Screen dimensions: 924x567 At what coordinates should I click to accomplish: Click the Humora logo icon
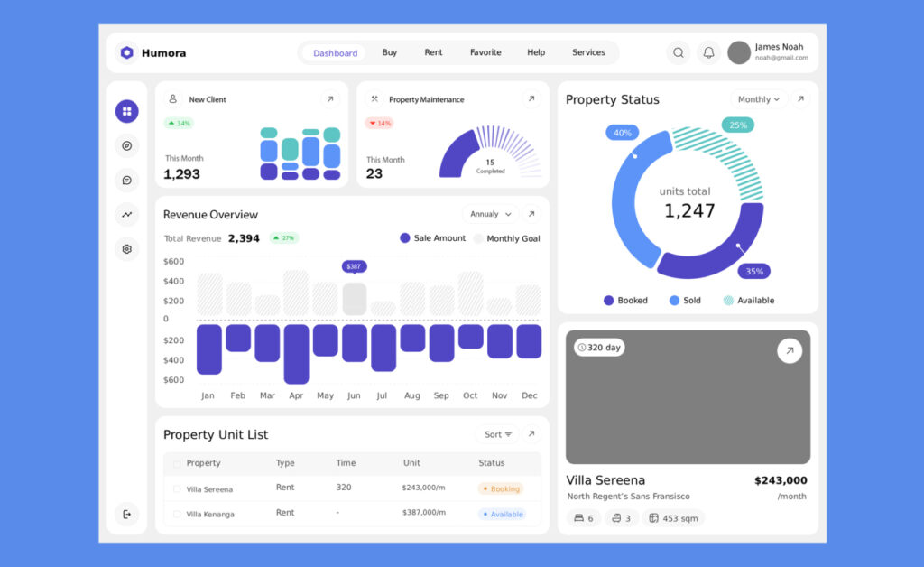click(x=126, y=53)
